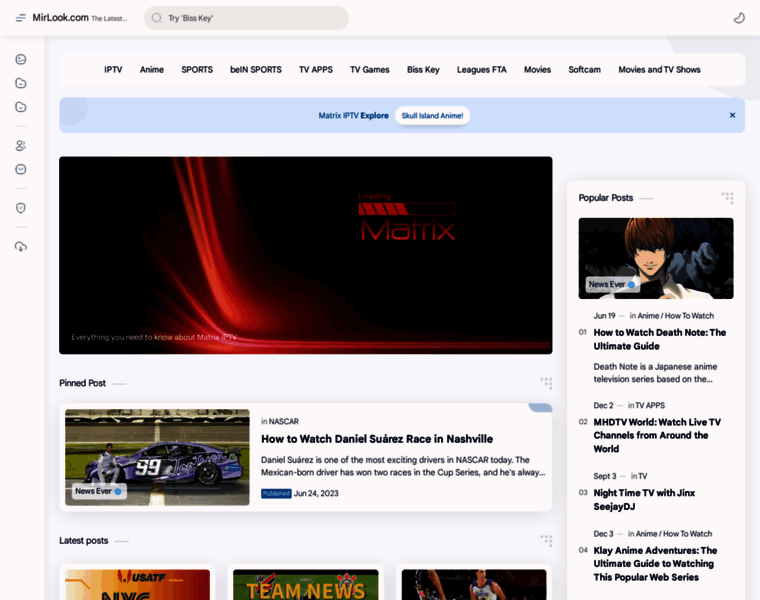The height and width of the screenshot is (600, 760).
Task: Open the Anime menu item
Action: (x=152, y=70)
